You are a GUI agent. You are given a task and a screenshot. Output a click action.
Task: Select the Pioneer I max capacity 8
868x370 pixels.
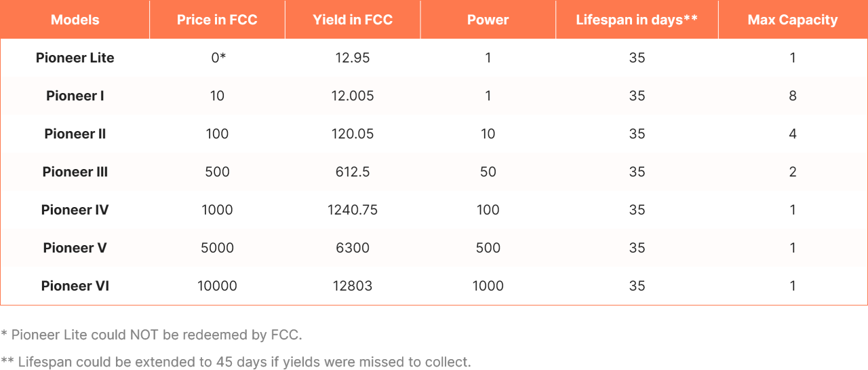pyautogui.click(x=793, y=96)
